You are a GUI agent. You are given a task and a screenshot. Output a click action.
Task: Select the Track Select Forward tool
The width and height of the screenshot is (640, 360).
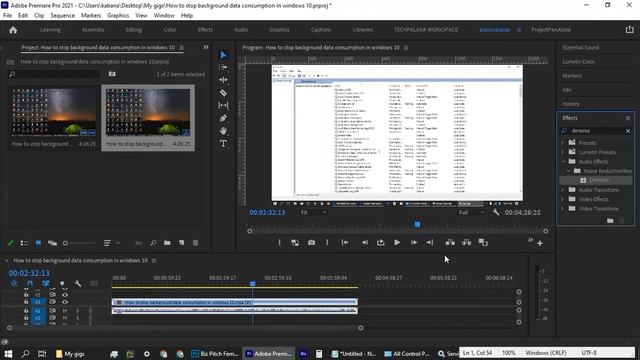point(223,67)
